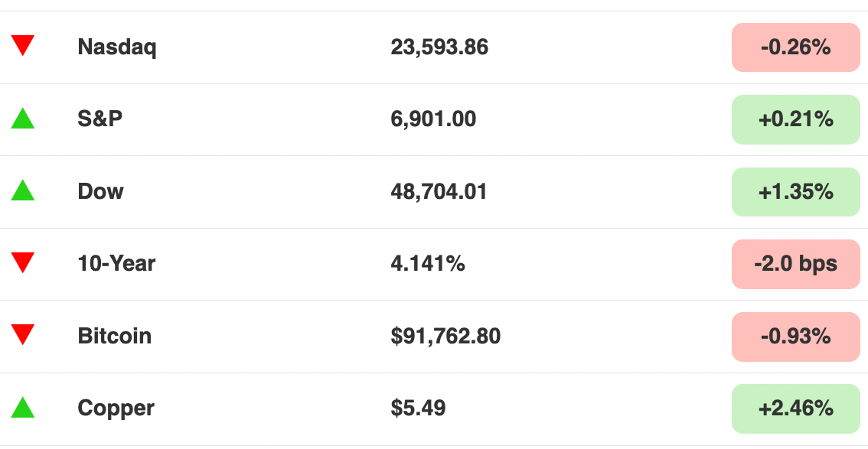
Task: Open the Nasdaq index name
Action: coord(117,47)
